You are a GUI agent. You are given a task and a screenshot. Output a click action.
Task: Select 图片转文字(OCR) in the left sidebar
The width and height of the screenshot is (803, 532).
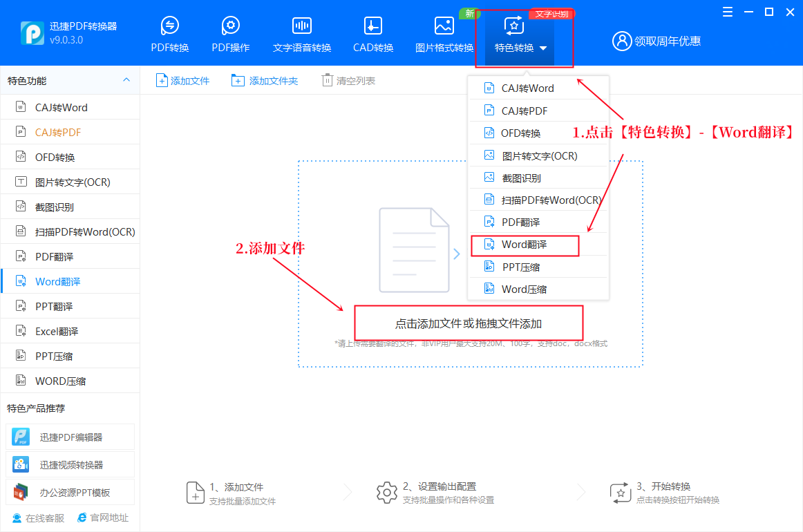click(x=70, y=182)
